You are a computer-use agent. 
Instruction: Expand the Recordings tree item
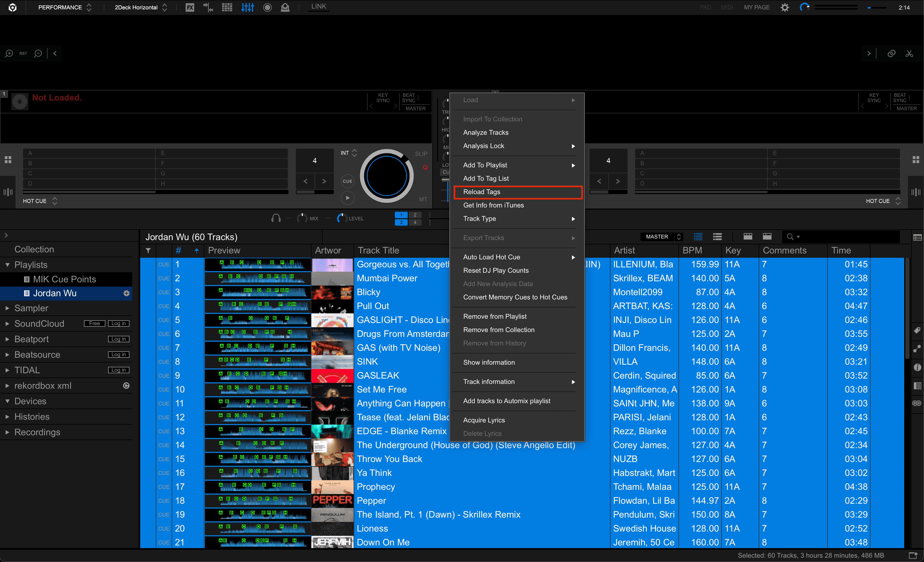[x=7, y=432]
